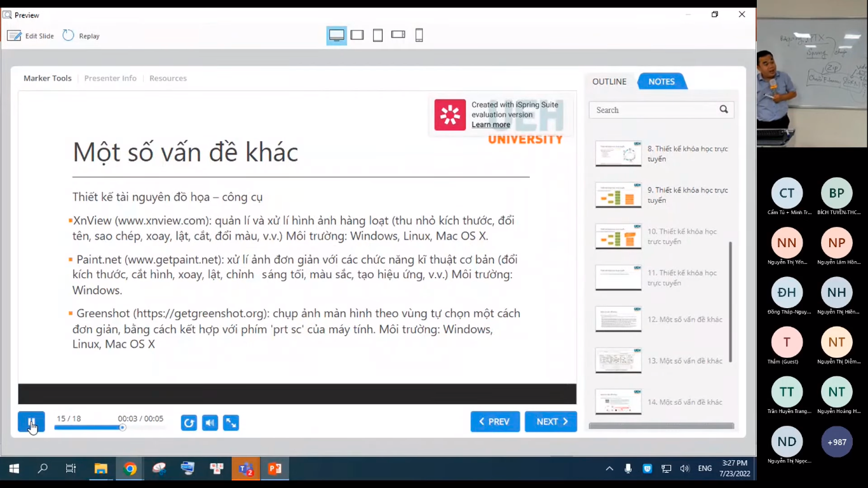Advance with the NEXT button
Viewport: 868px width, 488px height.
(551, 421)
